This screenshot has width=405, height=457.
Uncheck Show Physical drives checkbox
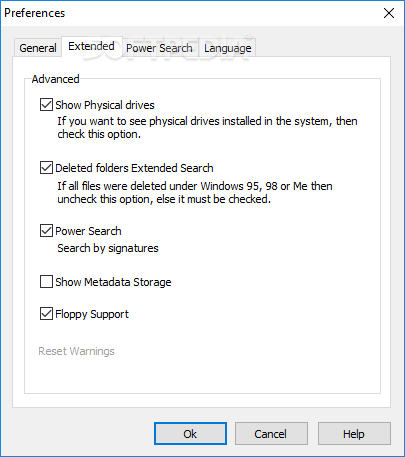(x=46, y=105)
